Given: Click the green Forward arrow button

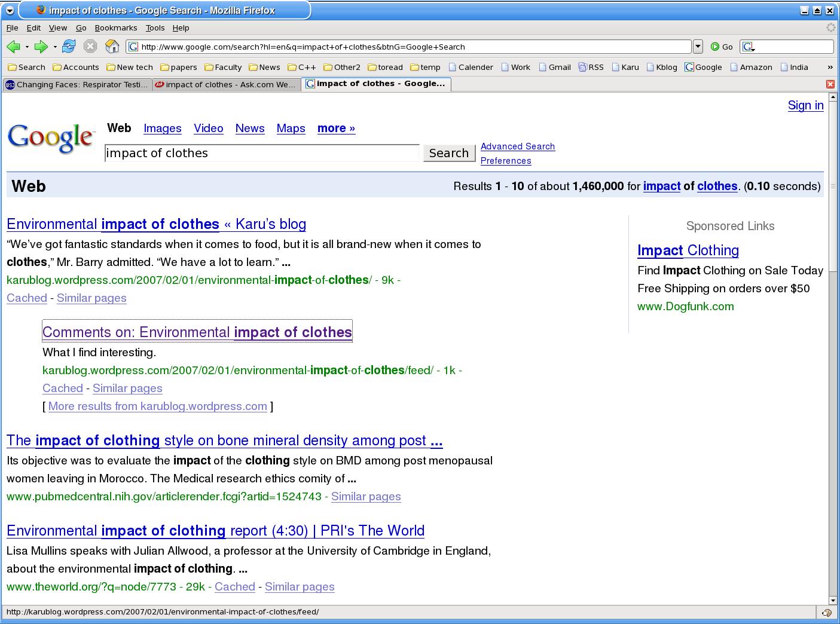Looking at the screenshot, I should (41, 47).
